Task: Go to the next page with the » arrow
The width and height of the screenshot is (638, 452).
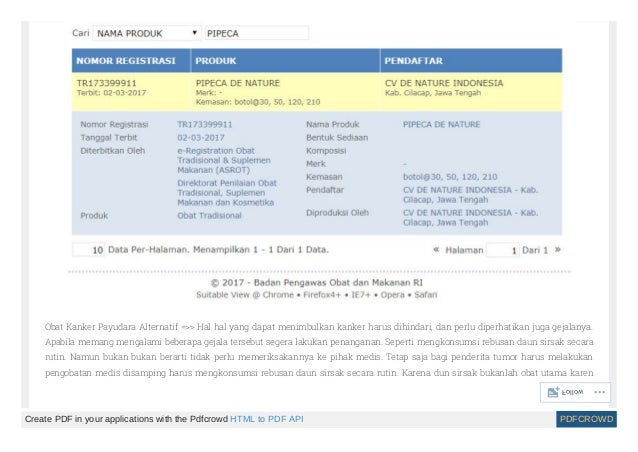Action: 558,249
